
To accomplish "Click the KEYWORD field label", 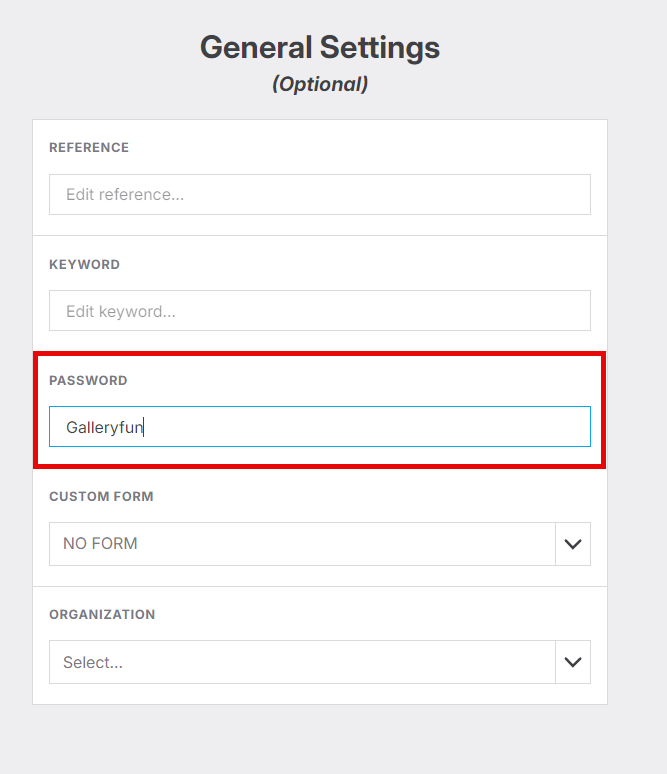I will click(84, 265).
